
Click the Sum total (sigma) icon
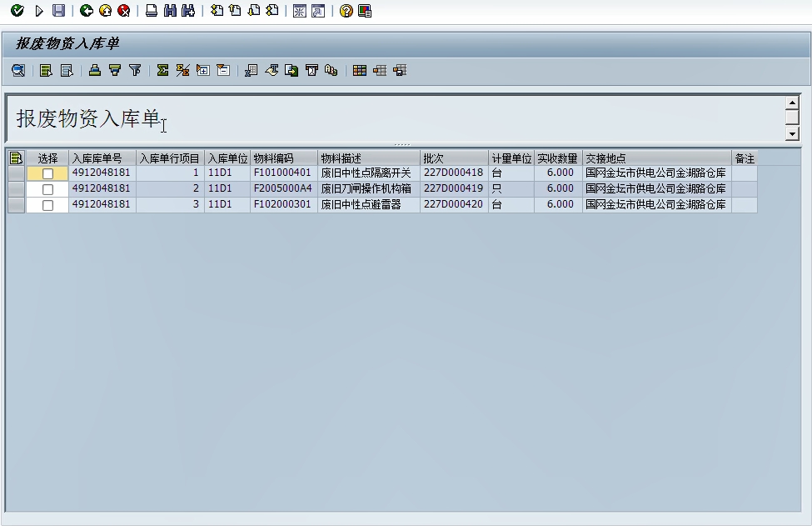point(162,71)
